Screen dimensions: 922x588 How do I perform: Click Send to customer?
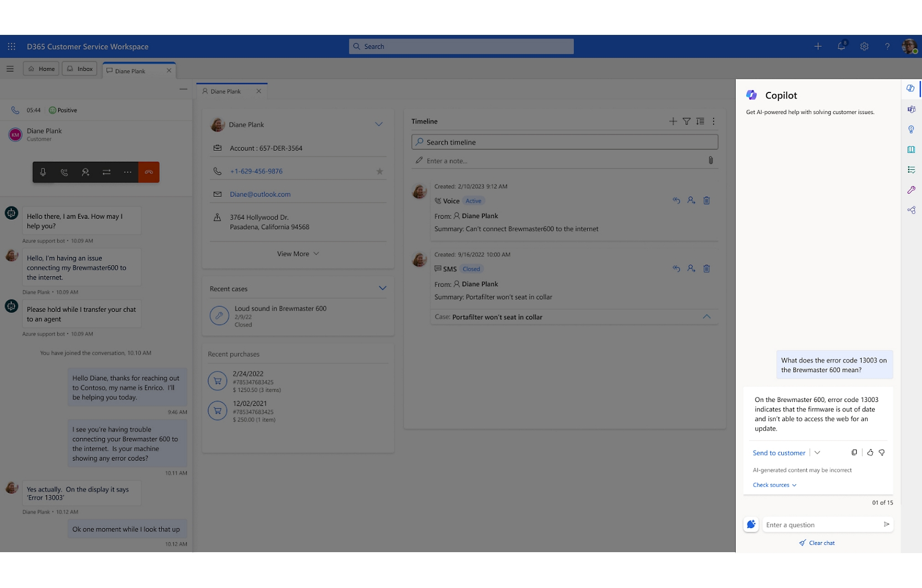tap(778, 453)
